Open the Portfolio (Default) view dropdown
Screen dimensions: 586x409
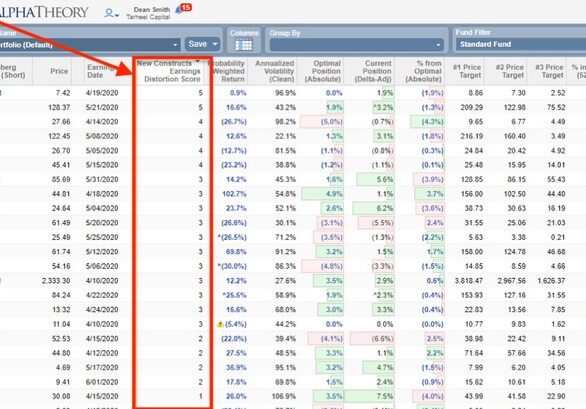tap(89, 45)
